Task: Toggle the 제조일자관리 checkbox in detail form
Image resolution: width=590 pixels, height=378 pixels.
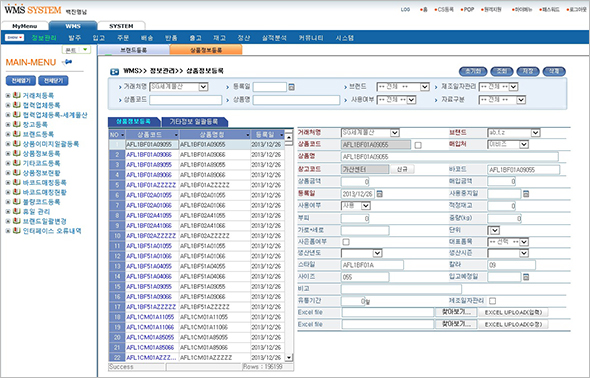Action: (x=493, y=301)
